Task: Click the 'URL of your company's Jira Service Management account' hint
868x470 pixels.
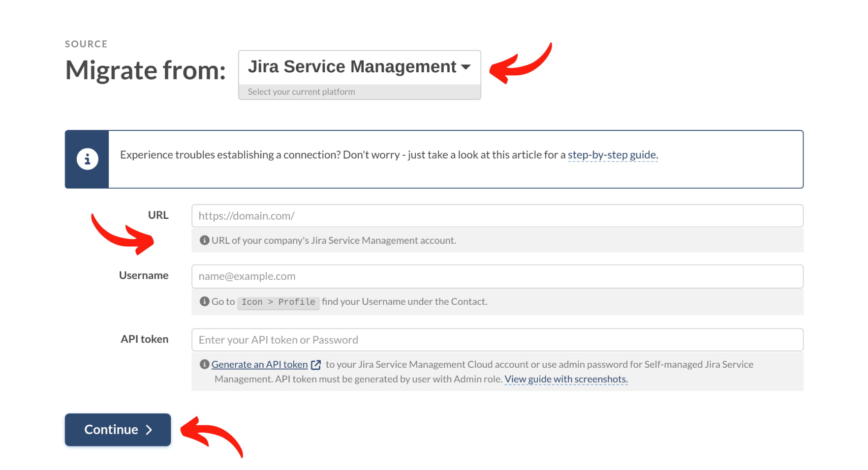Action: point(334,240)
